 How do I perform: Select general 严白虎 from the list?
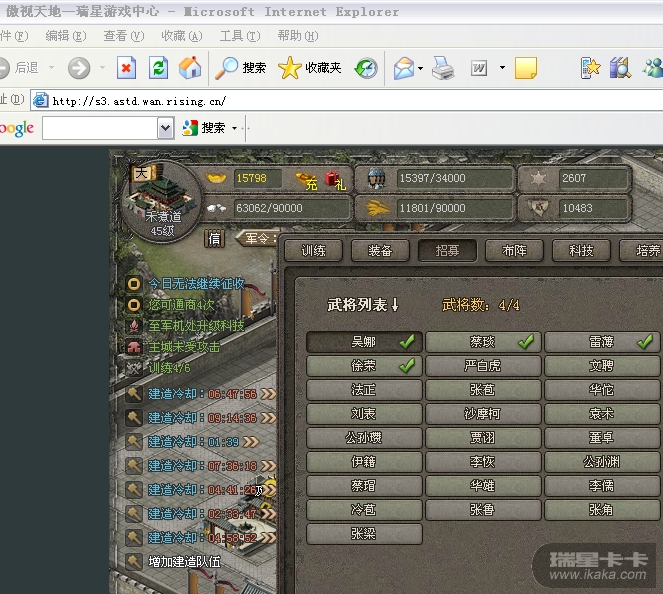click(x=483, y=366)
